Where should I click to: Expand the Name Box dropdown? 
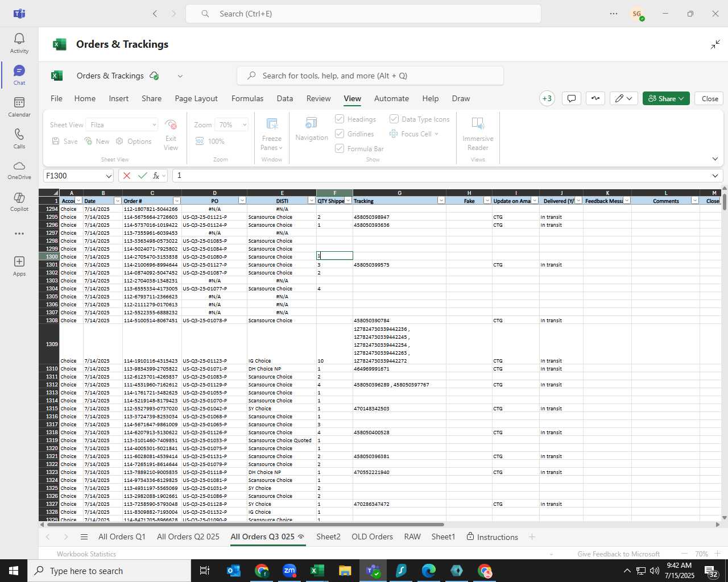coord(108,176)
